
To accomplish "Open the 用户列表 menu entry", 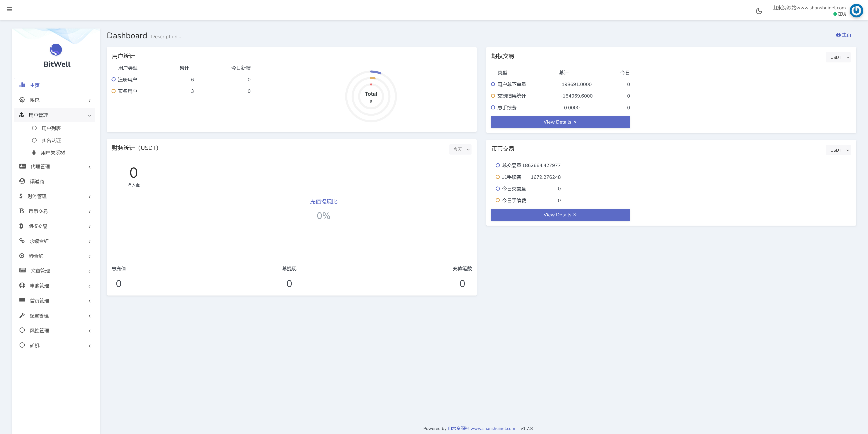I will coord(51,128).
